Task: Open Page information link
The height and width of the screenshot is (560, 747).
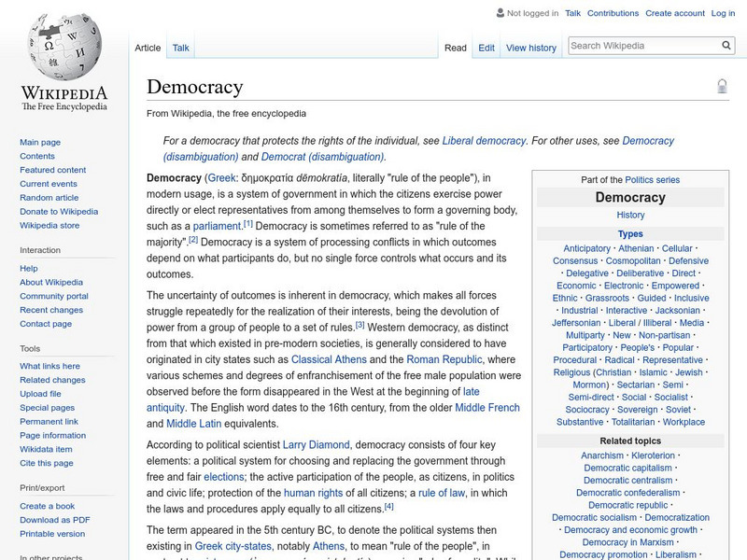Action: pyautogui.click(x=53, y=435)
